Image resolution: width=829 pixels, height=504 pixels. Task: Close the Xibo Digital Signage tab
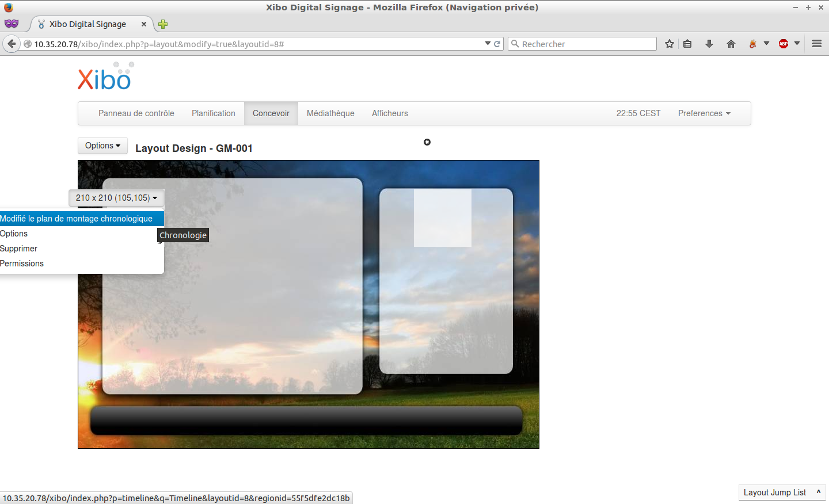pyautogui.click(x=144, y=24)
